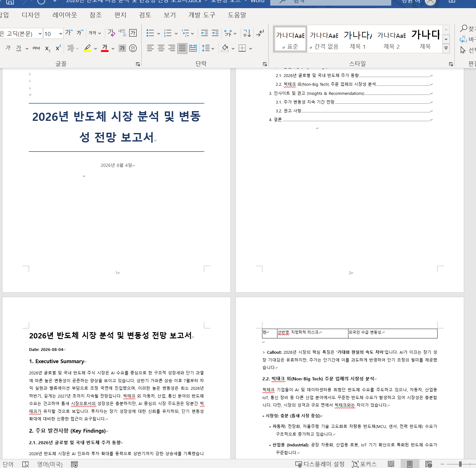
Task: Apply the red font color
Action: pyautogui.click(x=105, y=48)
